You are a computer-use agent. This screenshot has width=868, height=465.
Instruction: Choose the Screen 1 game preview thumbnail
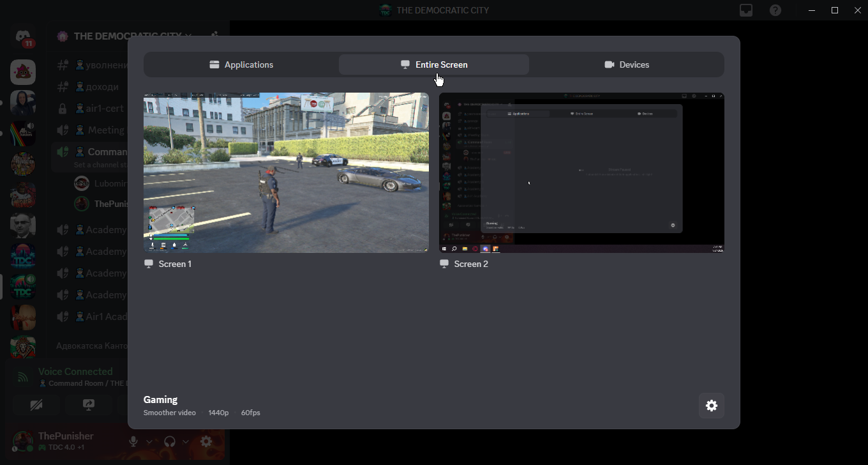[x=286, y=172]
